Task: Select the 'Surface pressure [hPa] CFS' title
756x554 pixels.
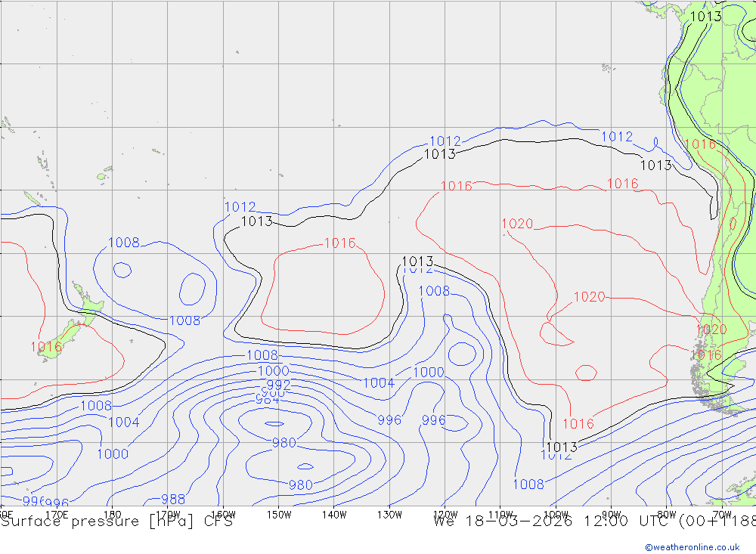Action: (x=116, y=522)
